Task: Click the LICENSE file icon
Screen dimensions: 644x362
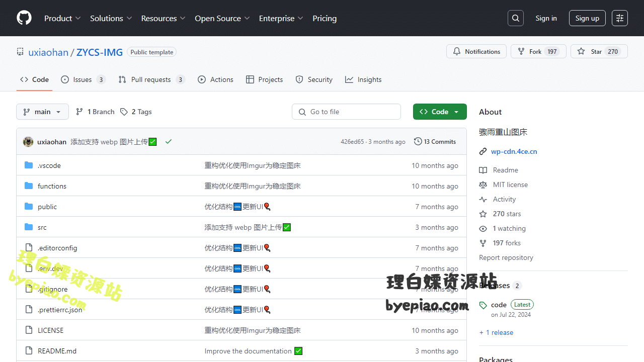Action: coord(29,330)
